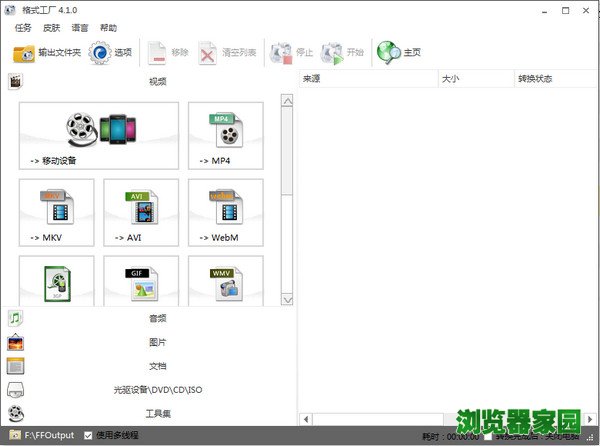This screenshot has height=446, width=600.
Task: Expand the 图片 picture category
Action: pyautogui.click(x=156, y=342)
